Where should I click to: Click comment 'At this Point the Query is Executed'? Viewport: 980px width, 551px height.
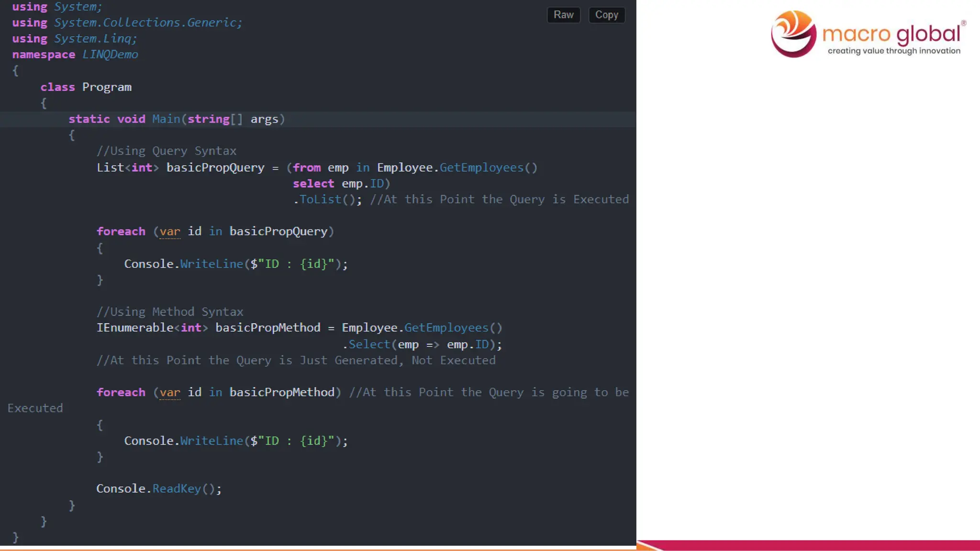500,199
